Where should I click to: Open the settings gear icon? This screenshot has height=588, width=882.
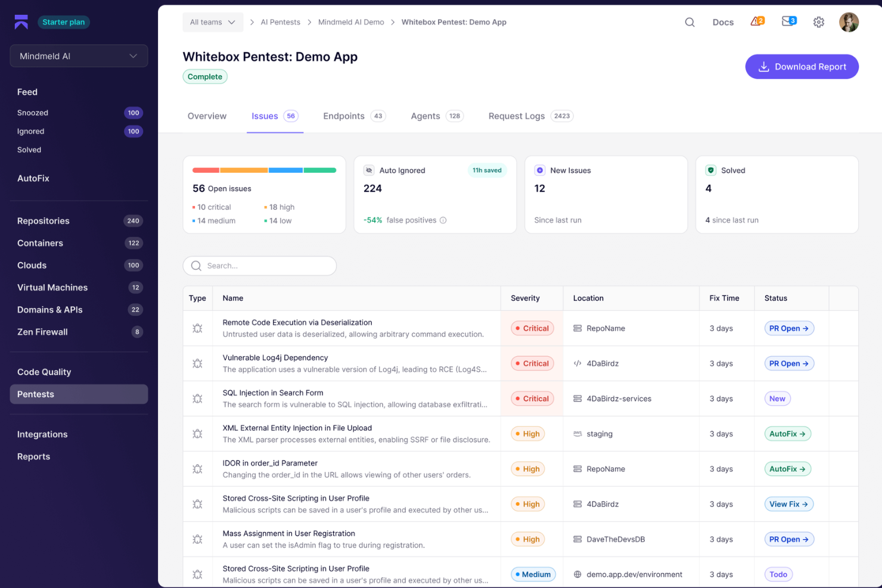pos(819,22)
